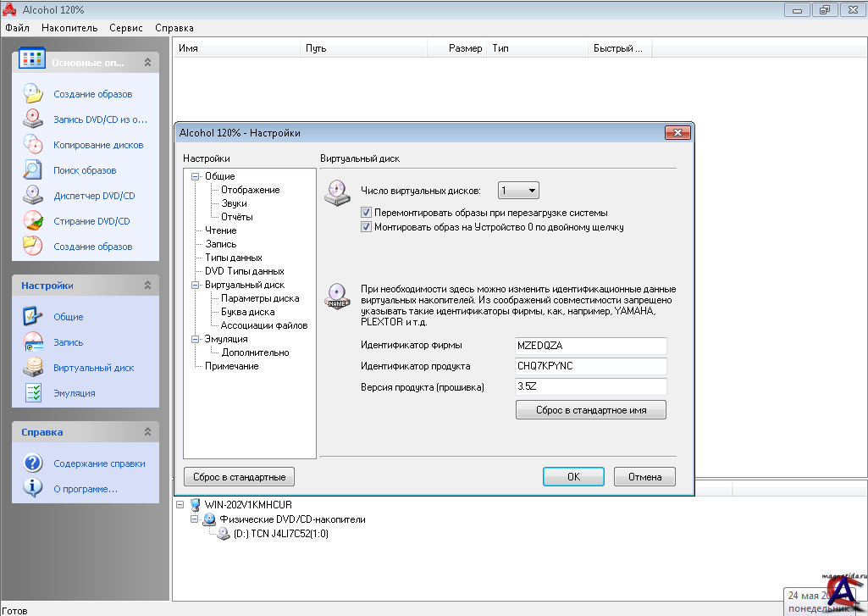This screenshot has height=616, width=868.
Task: Collapse the Эмуляция tree node
Action: (x=195, y=339)
